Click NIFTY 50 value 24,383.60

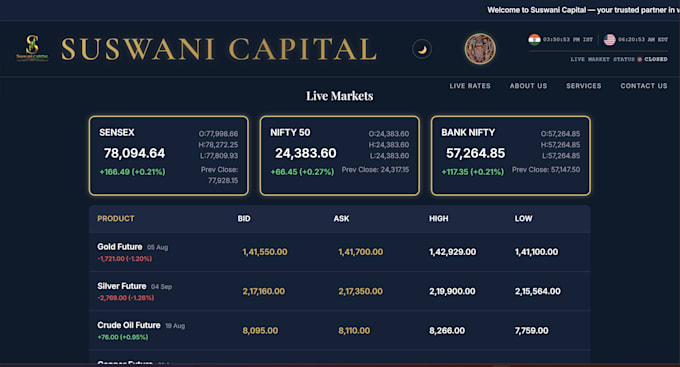(x=306, y=153)
